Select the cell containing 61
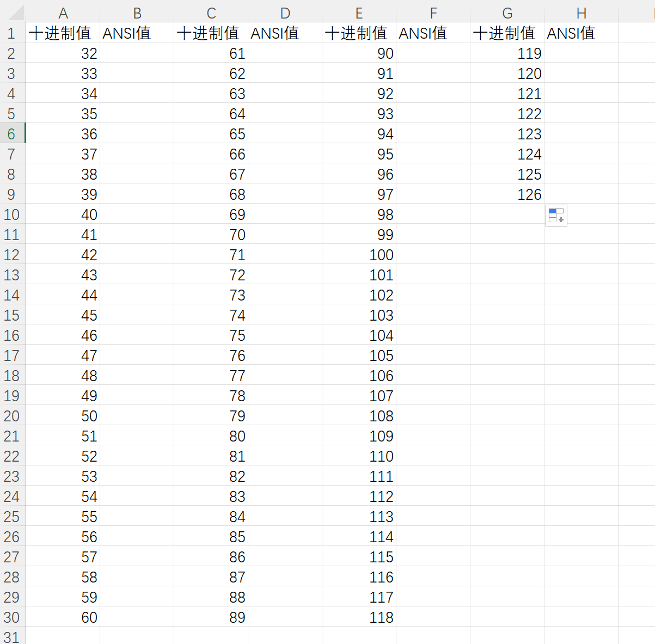Viewport: 655px width, 644px height. (211, 53)
